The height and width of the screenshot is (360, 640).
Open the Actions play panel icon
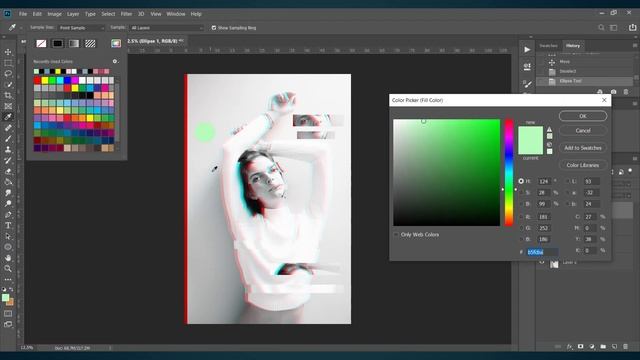point(527,49)
